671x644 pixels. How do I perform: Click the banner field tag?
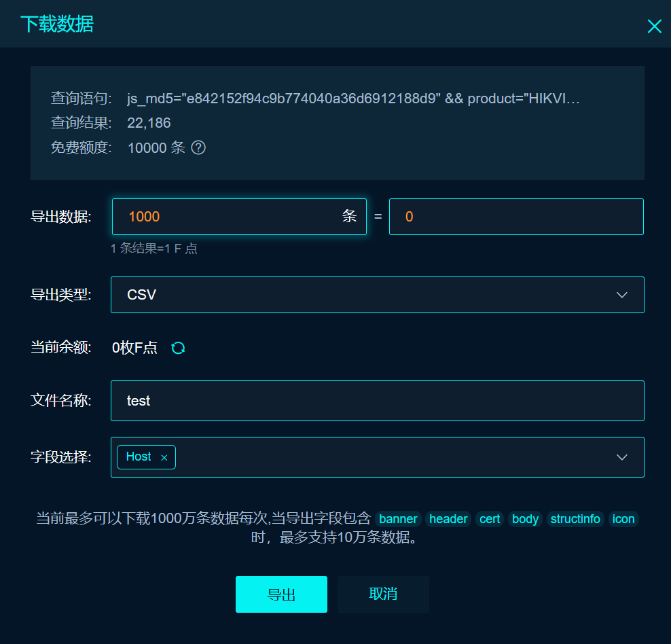[x=398, y=518]
